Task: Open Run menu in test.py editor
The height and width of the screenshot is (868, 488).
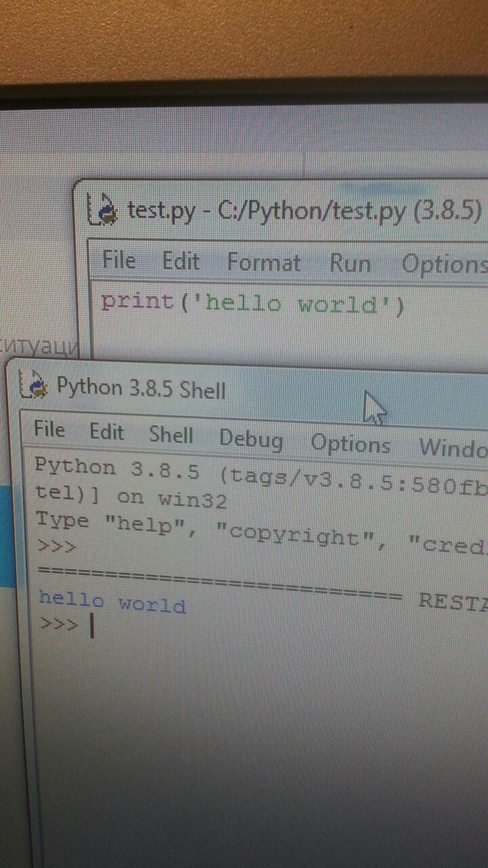Action: point(350,263)
